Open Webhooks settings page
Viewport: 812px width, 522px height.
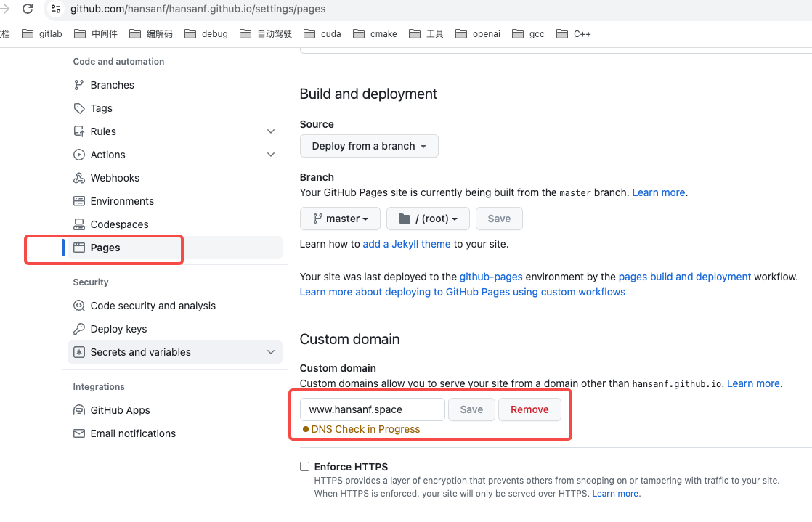pyautogui.click(x=115, y=178)
